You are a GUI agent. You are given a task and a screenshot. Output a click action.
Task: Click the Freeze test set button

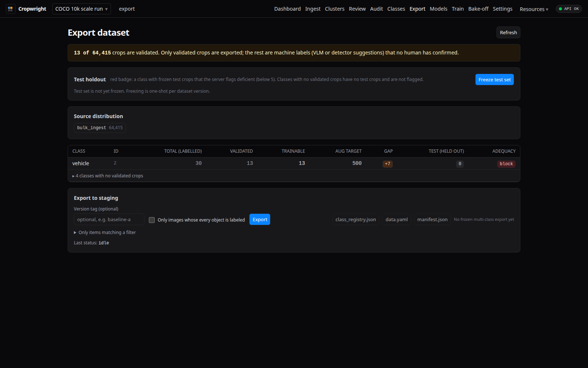(494, 79)
